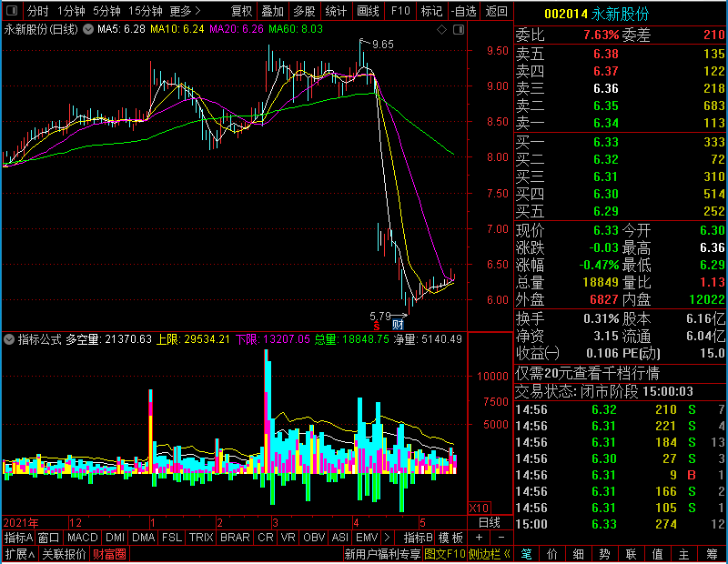Screen dimensions: 728x564
Task: Open the 叠加 overlay tool
Action: pos(272,11)
